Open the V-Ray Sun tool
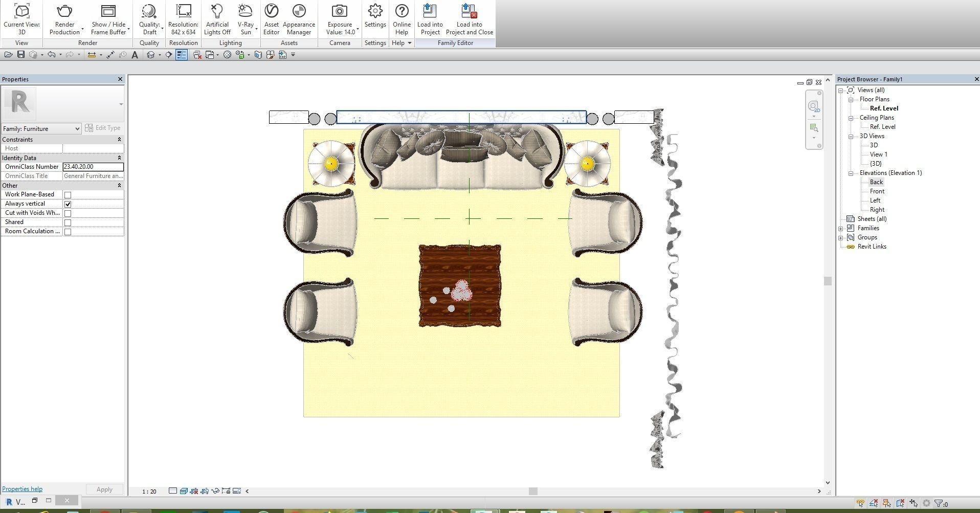This screenshot has height=513, width=980. click(x=246, y=19)
